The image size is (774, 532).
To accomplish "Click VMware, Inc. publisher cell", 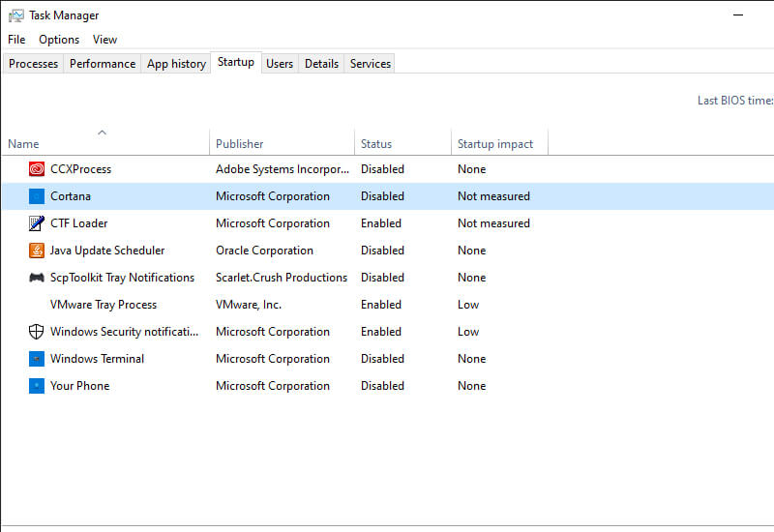I will [x=249, y=305].
